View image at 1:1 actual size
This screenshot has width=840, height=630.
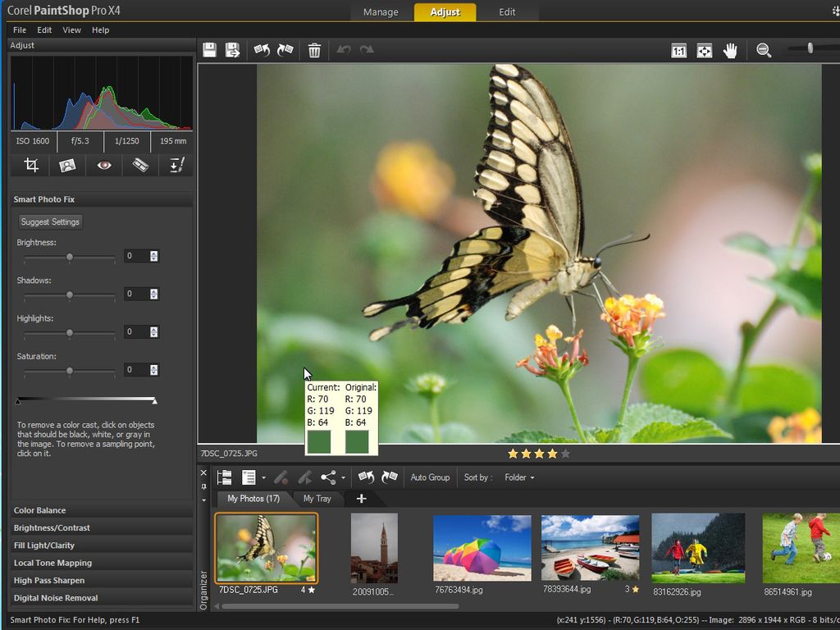pos(678,50)
